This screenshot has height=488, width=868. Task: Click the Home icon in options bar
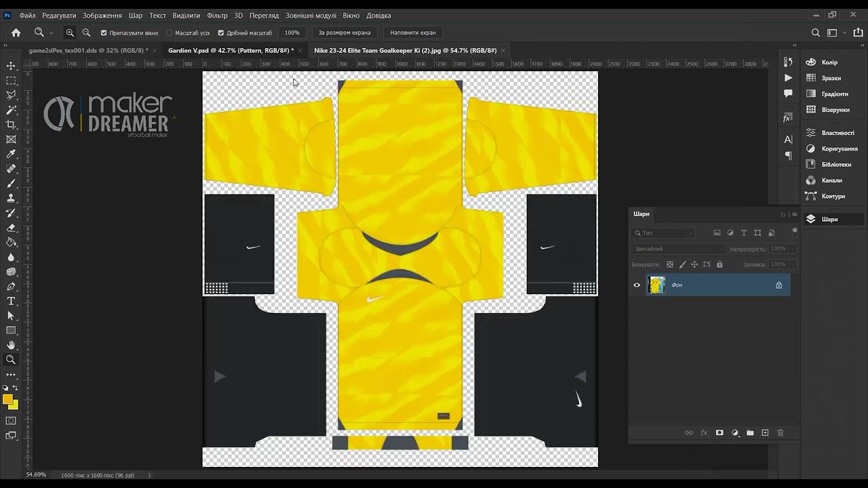(x=16, y=33)
